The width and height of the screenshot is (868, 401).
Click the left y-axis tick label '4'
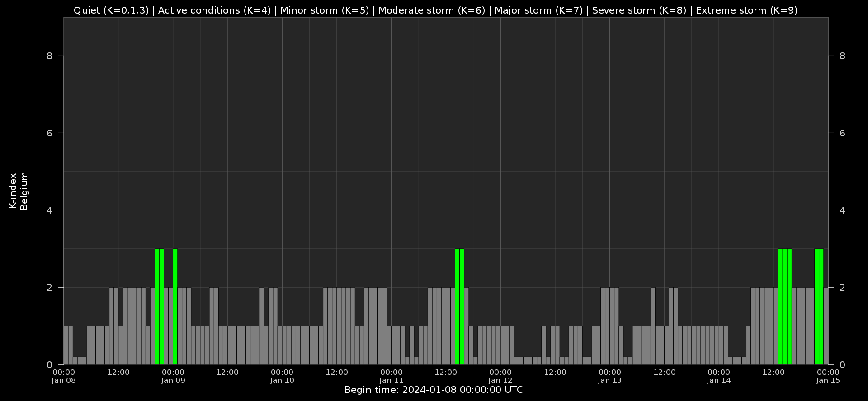tap(50, 210)
